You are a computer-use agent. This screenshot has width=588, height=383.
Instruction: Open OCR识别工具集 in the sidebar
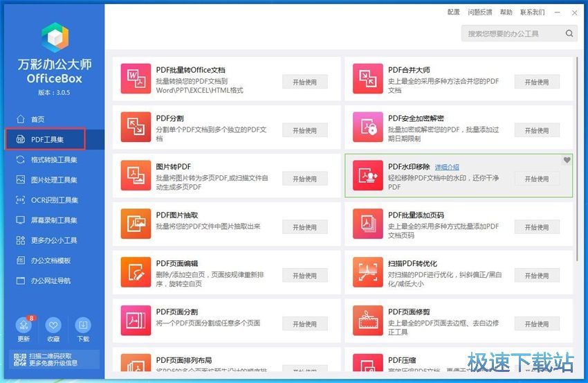pyautogui.click(x=55, y=200)
